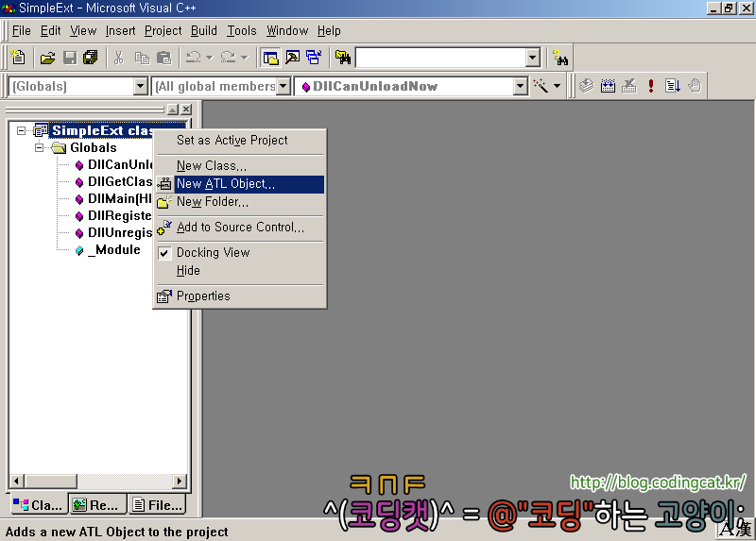Open the (Globals) class dropdown
The width and height of the screenshot is (756, 541).
click(140, 86)
